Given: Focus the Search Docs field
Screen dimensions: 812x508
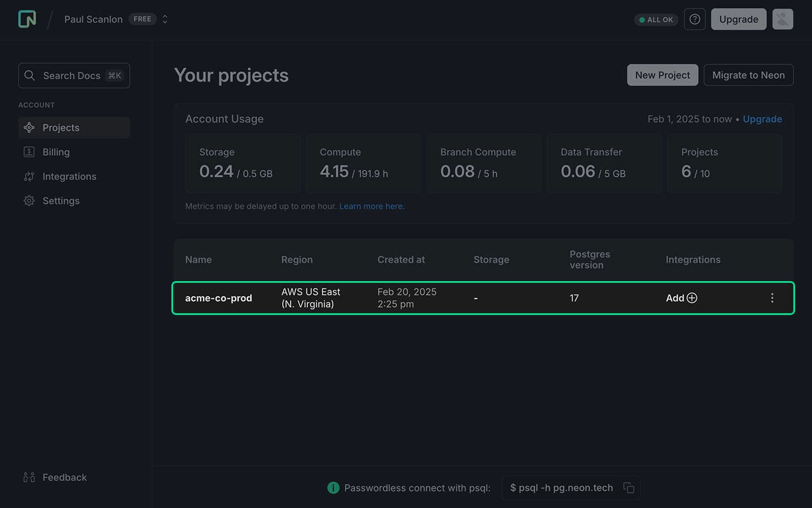Looking at the screenshot, I should click(74, 76).
